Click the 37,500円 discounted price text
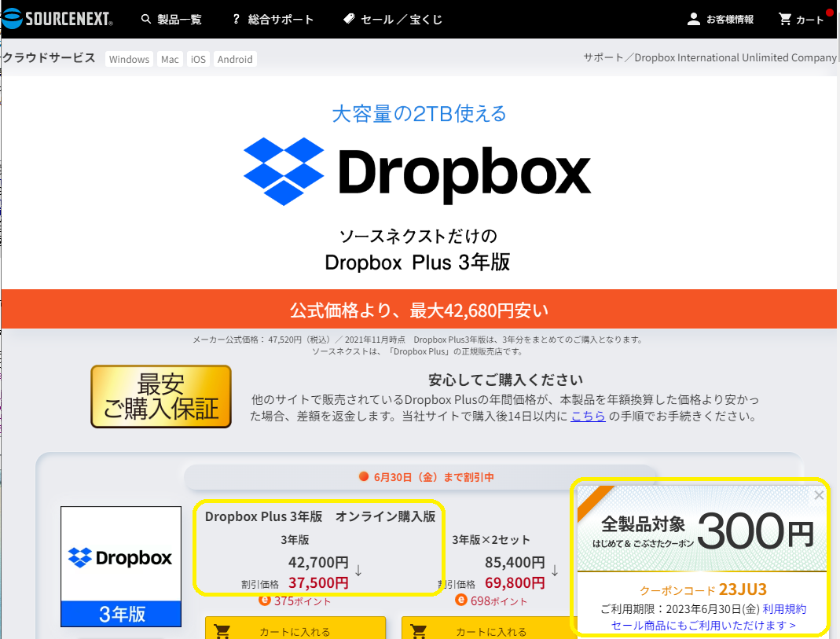840x639 pixels. tap(318, 582)
